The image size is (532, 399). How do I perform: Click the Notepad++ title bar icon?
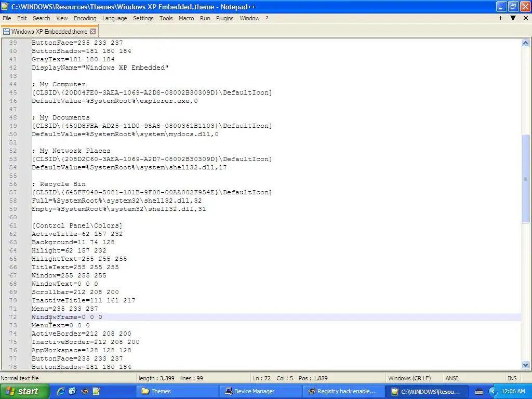tap(5, 6)
